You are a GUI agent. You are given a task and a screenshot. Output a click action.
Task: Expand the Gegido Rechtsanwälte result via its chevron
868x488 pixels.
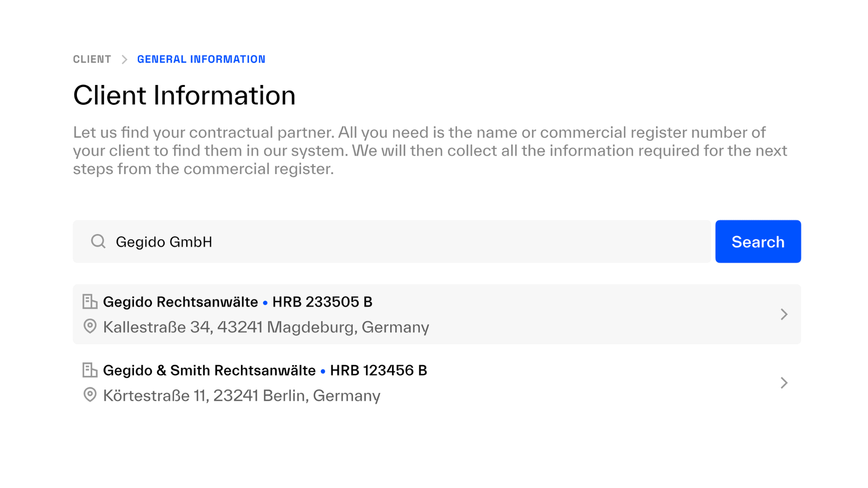pyautogui.click(x=784, y=314)
